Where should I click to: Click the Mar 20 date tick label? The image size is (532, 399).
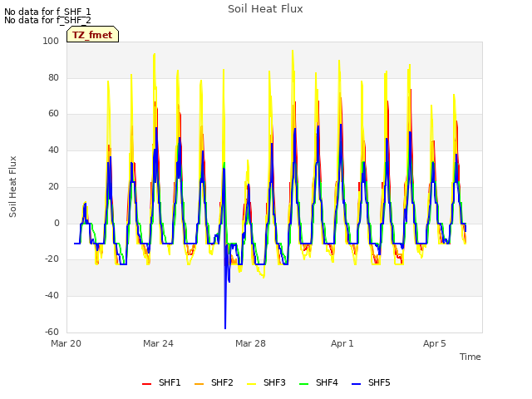click(66, 343)
